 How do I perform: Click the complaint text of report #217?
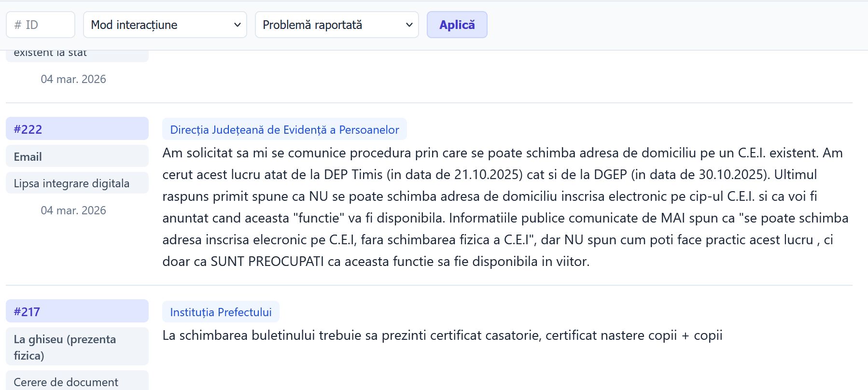point(442,335)
